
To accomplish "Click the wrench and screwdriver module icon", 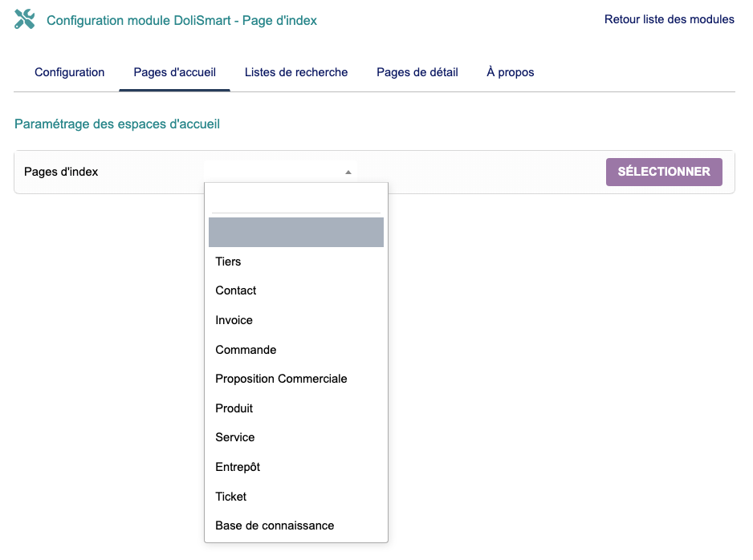I will tap(25, 20).
